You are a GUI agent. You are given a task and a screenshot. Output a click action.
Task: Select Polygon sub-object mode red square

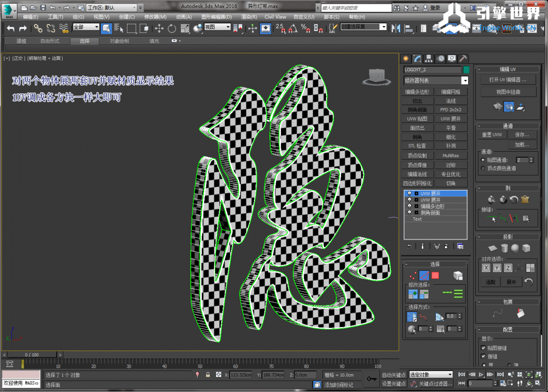[435, 275]
